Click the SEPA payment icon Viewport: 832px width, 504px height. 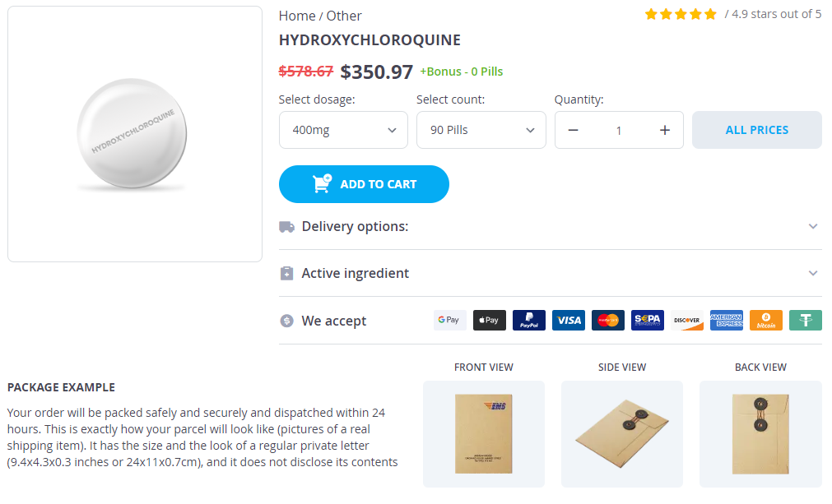[x=647, y=321]
